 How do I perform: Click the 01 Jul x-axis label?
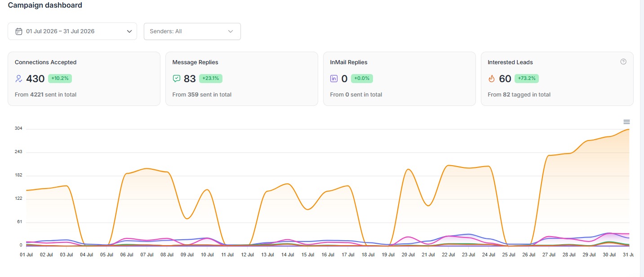(26, 255)
